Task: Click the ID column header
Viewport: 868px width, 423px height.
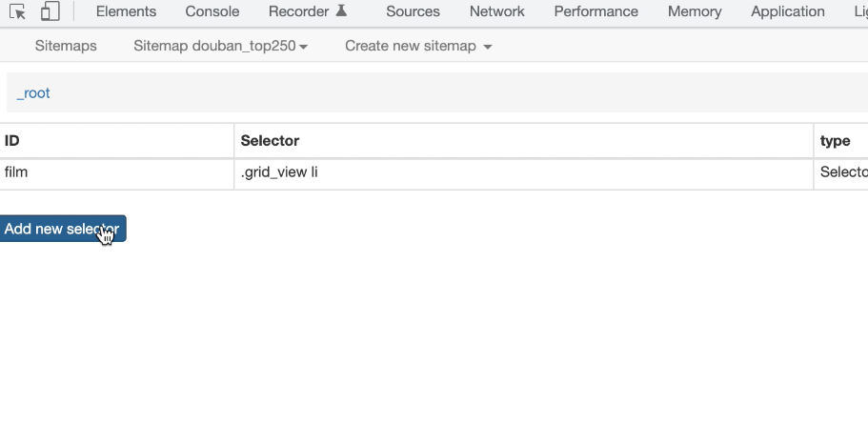Action: 11,141
